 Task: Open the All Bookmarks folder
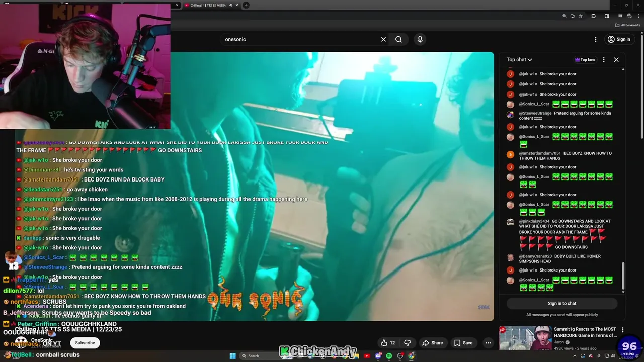point(627,25)
